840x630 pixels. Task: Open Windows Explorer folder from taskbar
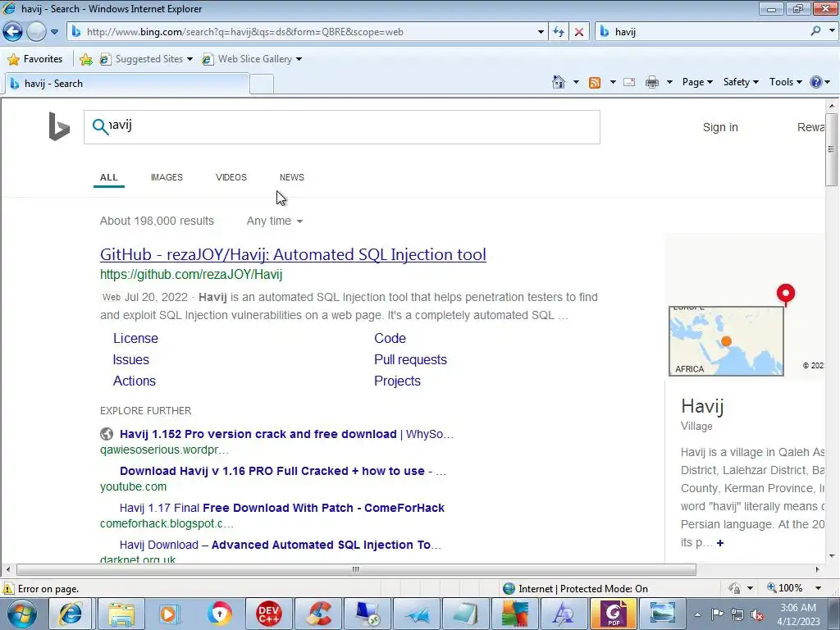tap(121, 614)
